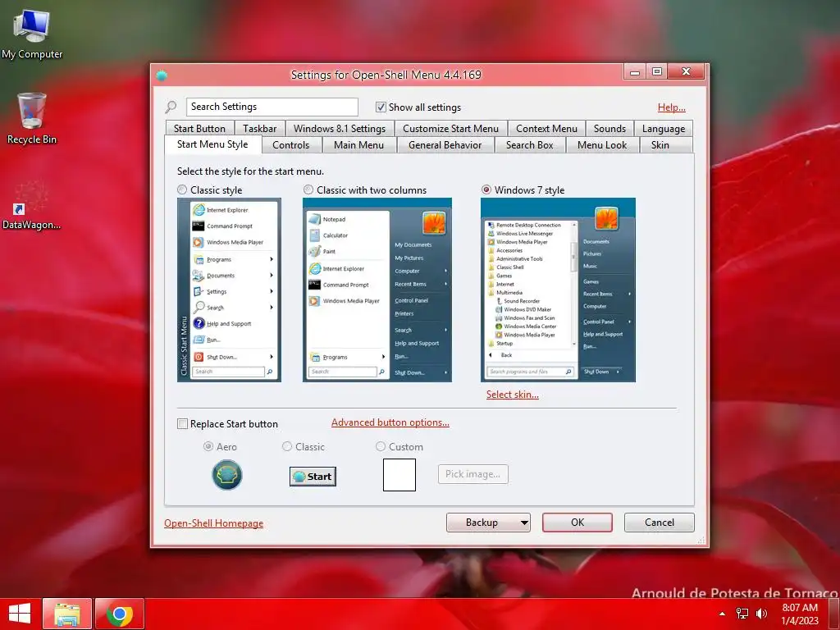The width and height of the screenshot is (840, 630).
Task: Select Classic style radio button
Action: 182,189
